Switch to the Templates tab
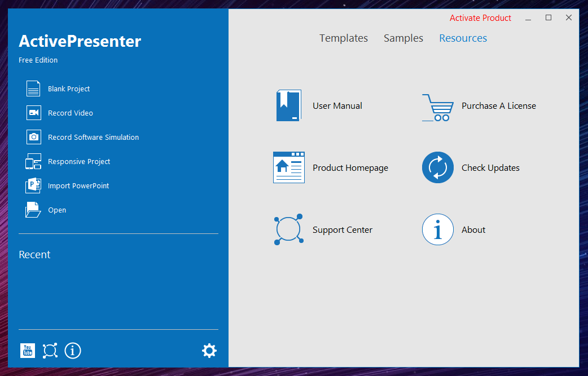The height and width of the screenshot is (376, 588). click(344, 38)
